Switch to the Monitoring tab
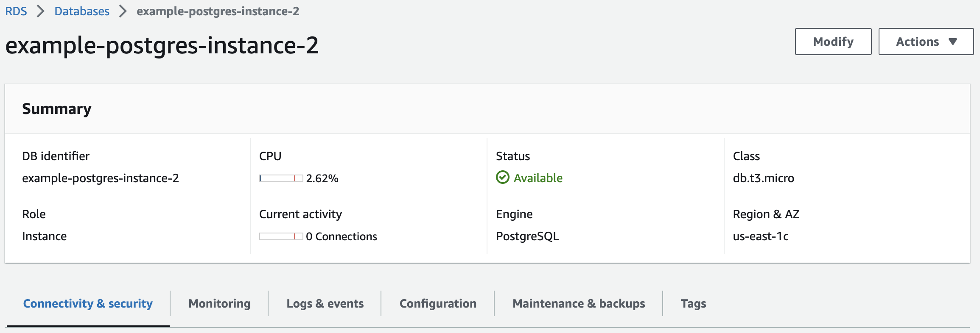Viewport: 980px width, 333px height. pos(219,303)
